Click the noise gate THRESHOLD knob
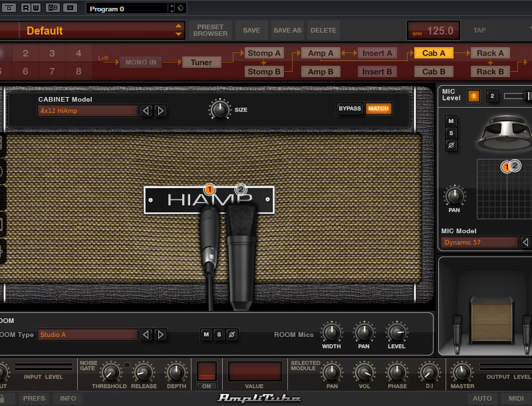532x406 pixels. pos(110,373)
